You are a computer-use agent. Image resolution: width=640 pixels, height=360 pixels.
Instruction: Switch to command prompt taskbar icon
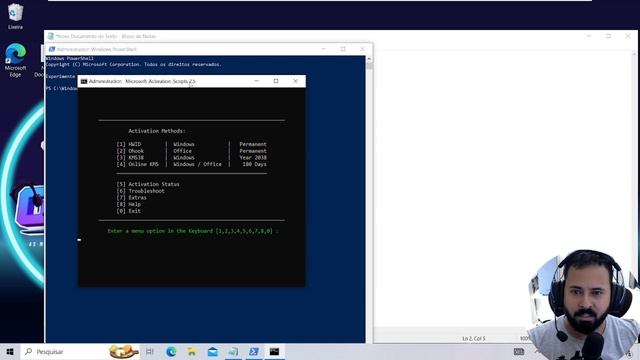(274, 351)
